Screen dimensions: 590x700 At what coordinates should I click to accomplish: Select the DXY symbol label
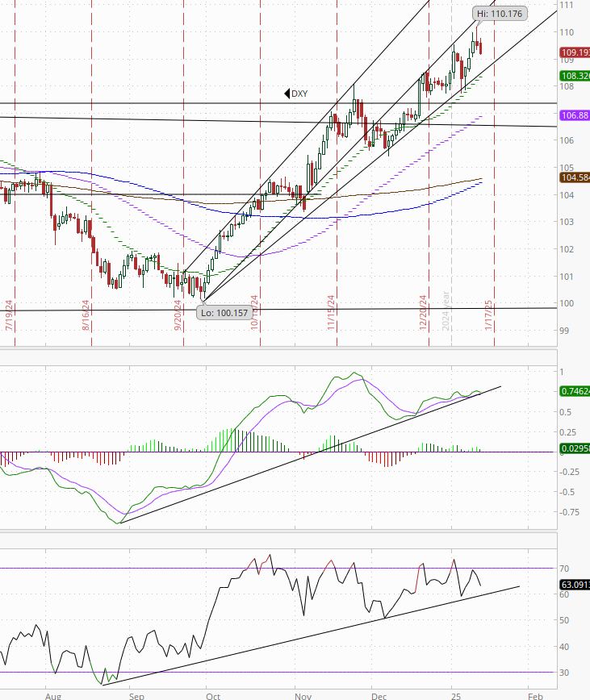coord(296,94)
